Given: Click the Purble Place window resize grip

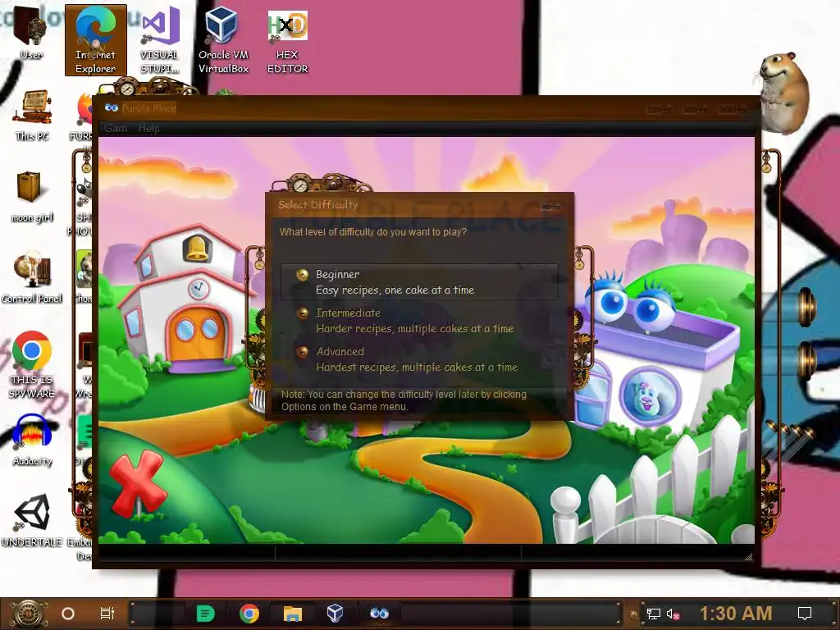Looking at the screenshot, I should (748, 557).
